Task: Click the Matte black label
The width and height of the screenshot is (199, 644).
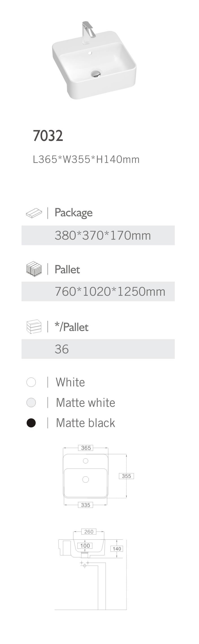Action: [x=85, y=423]
